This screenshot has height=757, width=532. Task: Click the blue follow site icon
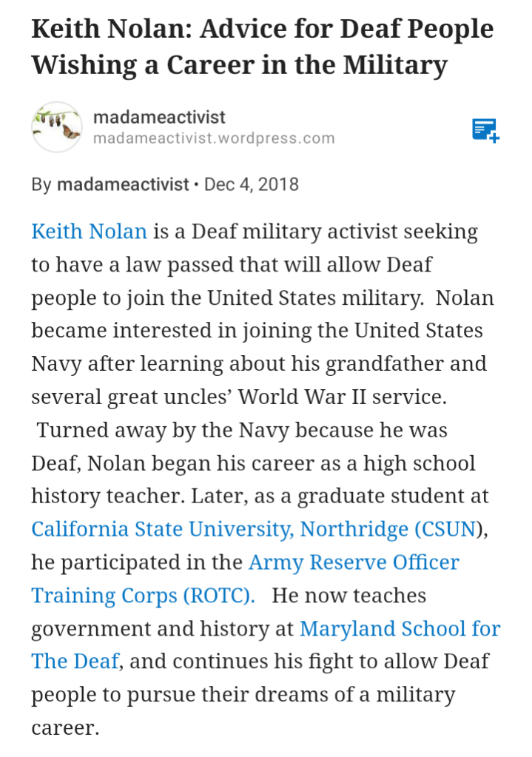[485, 129]
